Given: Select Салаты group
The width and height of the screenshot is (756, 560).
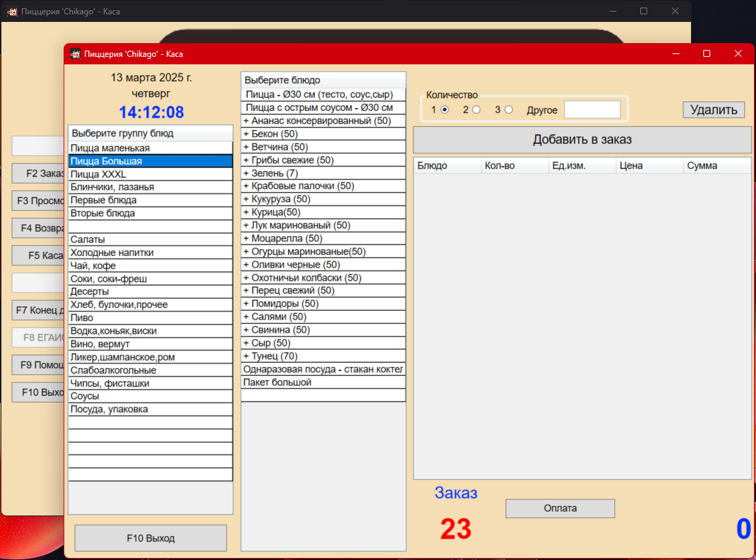Looking at the screenshot, I should [151, 239].
